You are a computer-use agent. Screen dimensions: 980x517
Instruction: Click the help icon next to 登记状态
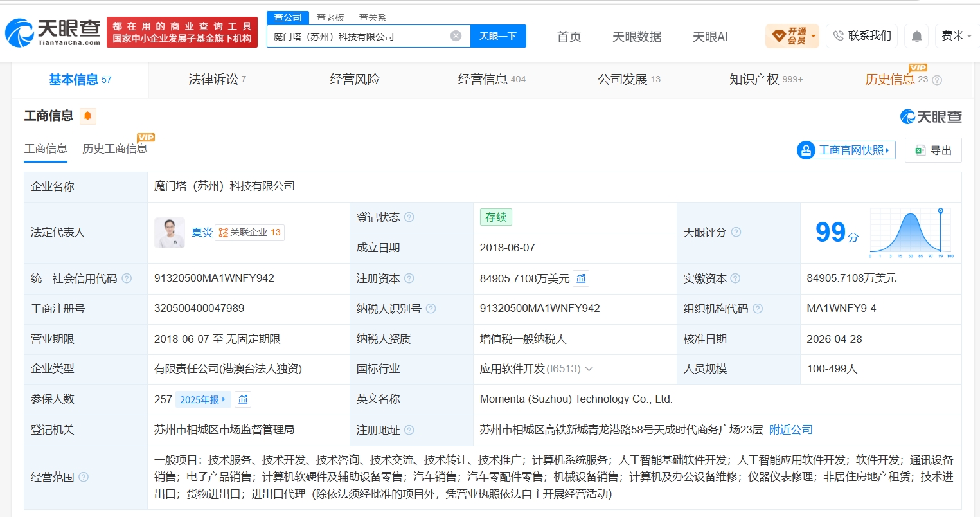pos(409,217)
